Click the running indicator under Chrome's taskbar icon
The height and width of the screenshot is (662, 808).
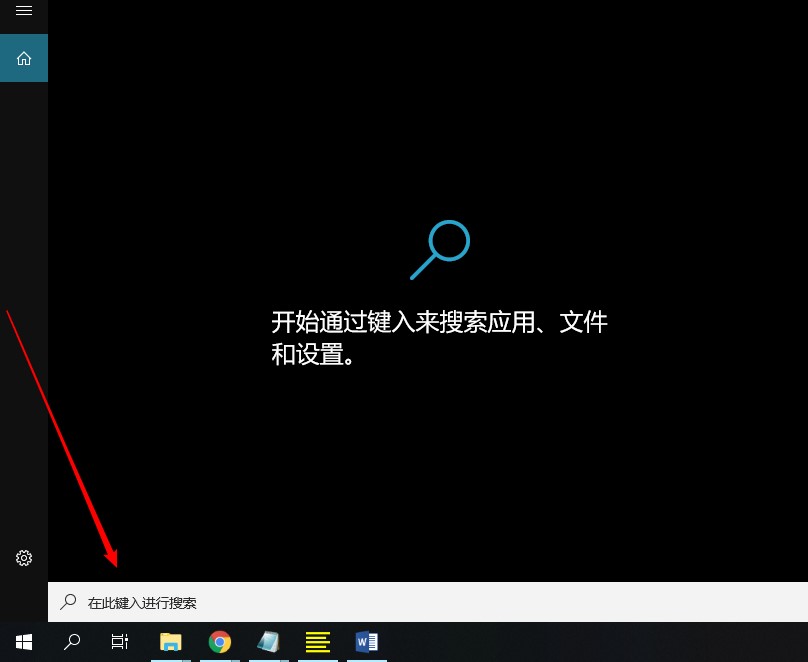pyautogui.click(x=219, y=658)
